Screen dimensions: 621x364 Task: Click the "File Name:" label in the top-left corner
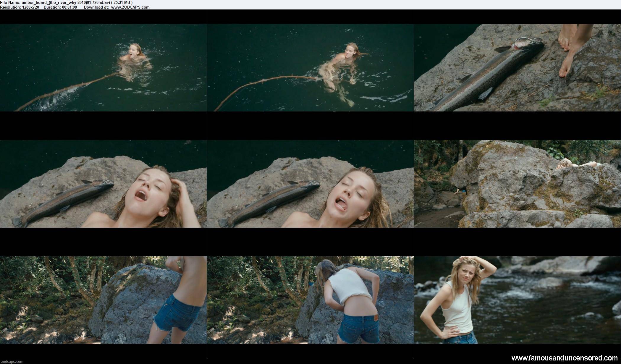10,2
